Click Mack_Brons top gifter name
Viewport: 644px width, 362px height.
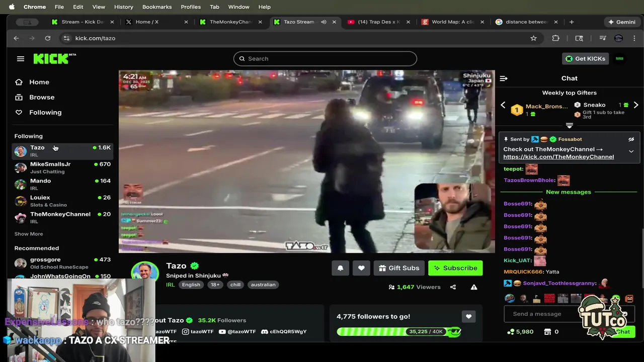(546, 106)
